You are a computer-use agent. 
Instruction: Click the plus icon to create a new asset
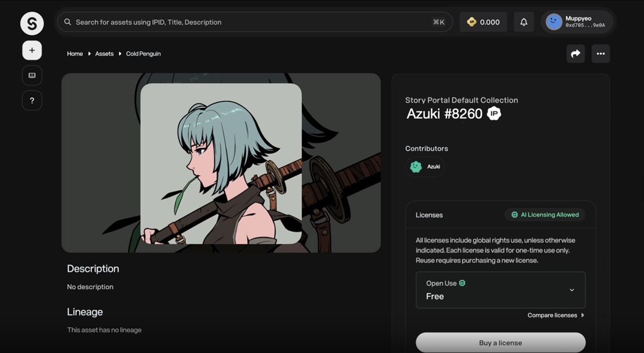click(x=32, y=50)
